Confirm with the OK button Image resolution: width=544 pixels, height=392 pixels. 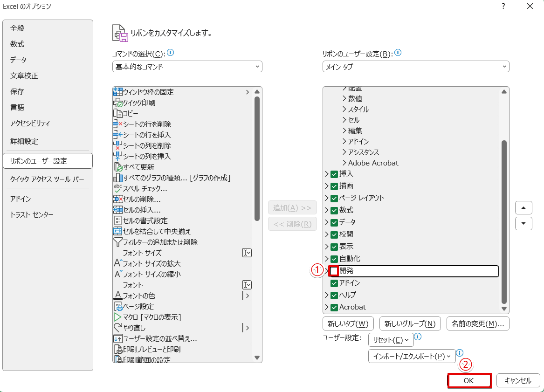coord(469,380)
